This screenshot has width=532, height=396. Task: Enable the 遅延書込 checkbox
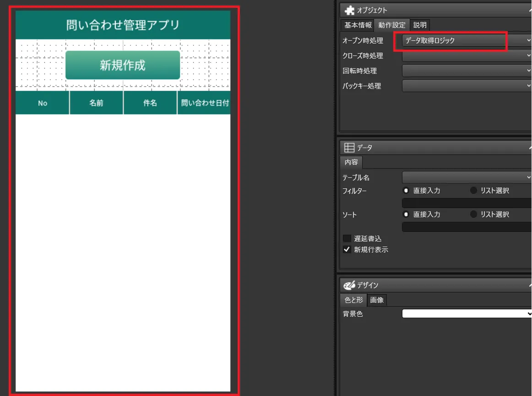click(347, 238)
